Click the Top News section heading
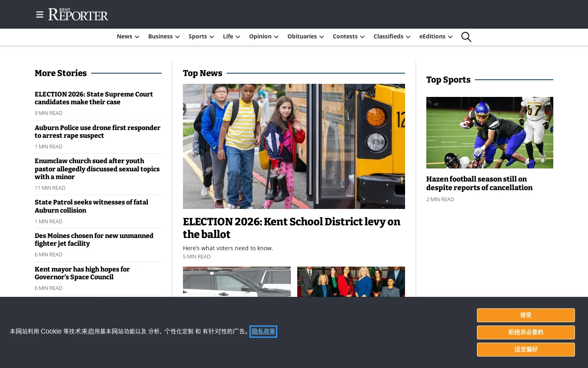 [203, 73]
